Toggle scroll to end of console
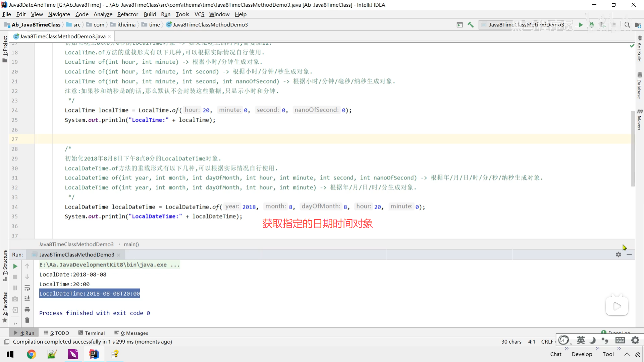 coord(27,298)
